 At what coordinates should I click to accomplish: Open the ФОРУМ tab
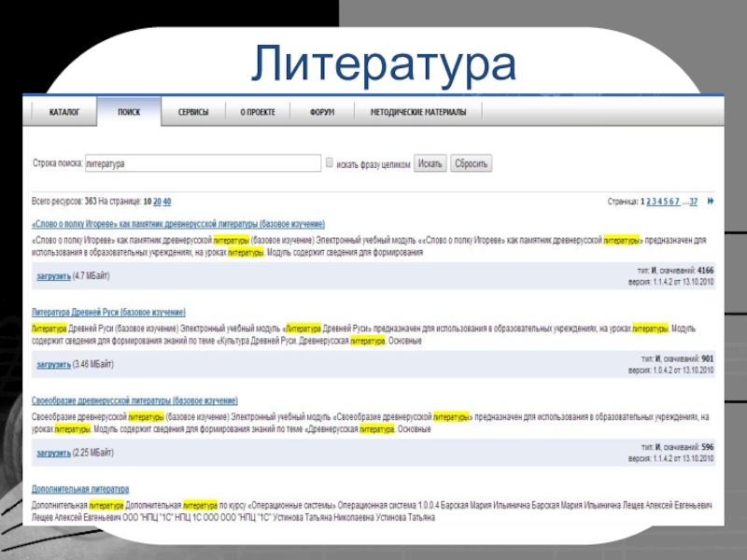[319, 112]
